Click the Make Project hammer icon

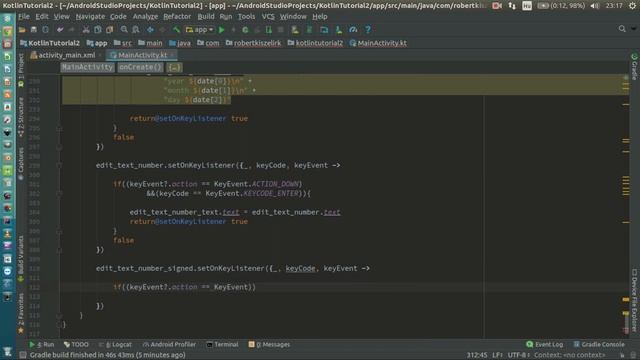click(x=176, y=30)
